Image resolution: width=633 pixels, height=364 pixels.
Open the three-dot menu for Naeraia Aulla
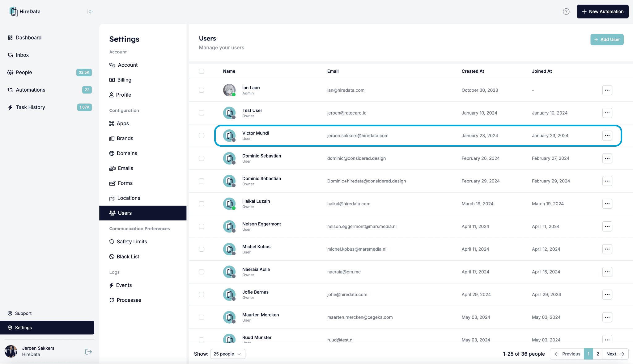[x=607, y=272]
